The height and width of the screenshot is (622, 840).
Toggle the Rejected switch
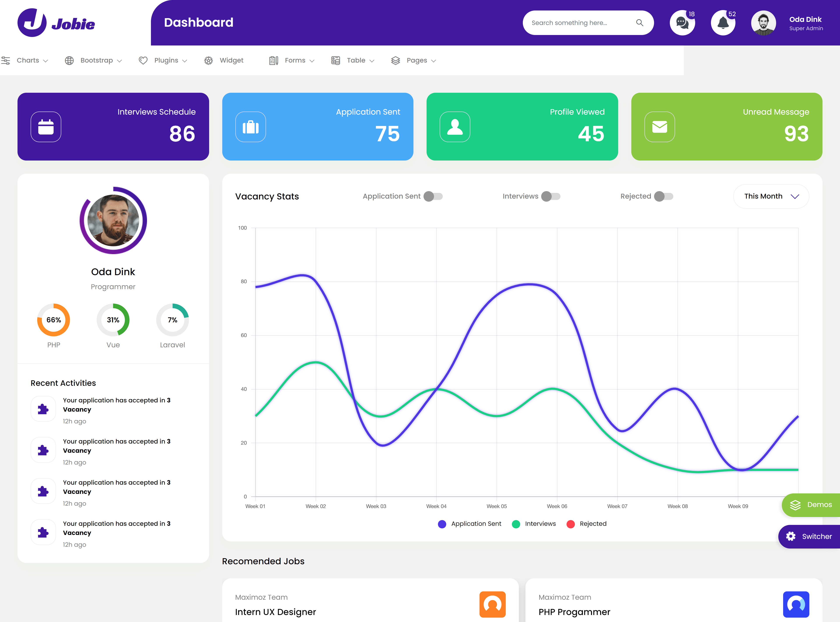663,196
